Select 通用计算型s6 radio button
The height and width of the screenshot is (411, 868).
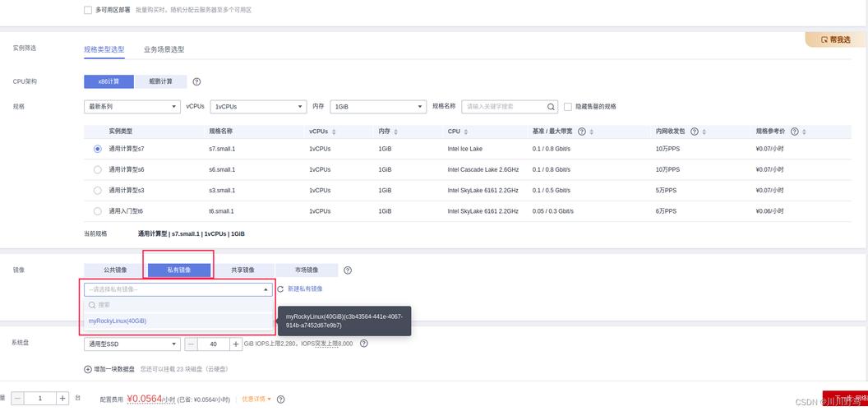click(98, 169)
